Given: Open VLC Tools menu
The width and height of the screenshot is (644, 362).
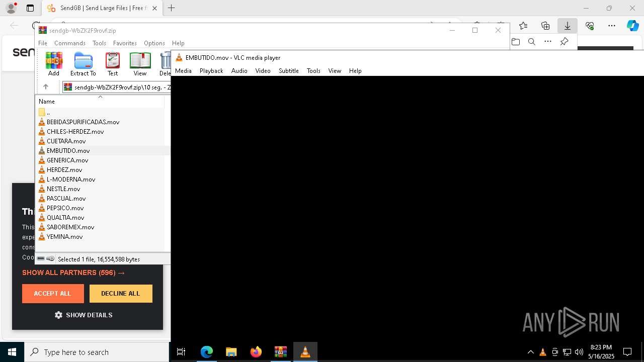Looking at the screenshot, I should point(313,71).
